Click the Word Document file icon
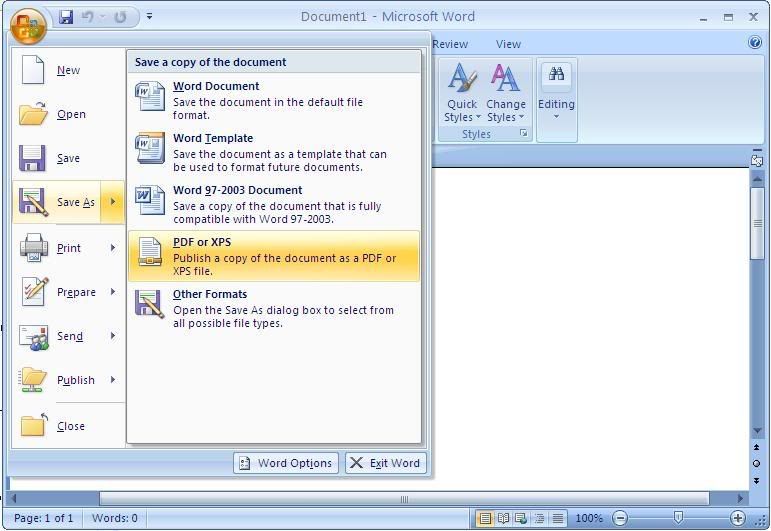This screenshot has width=771, height=531. [x=150, y=96]
